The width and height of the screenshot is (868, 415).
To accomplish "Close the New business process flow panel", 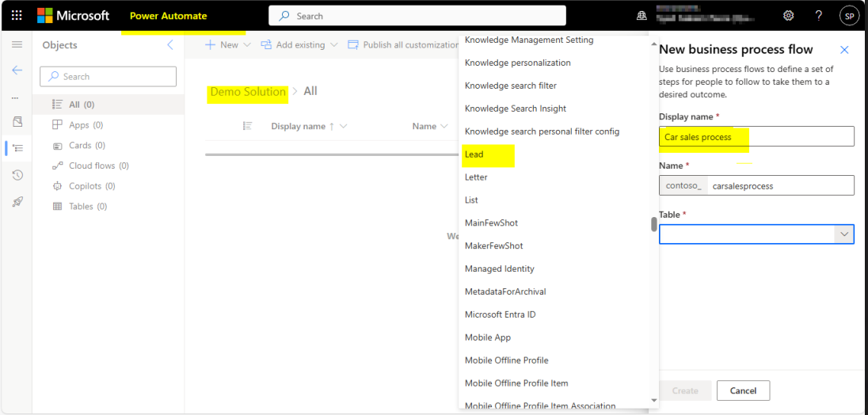I will (844, 50).
